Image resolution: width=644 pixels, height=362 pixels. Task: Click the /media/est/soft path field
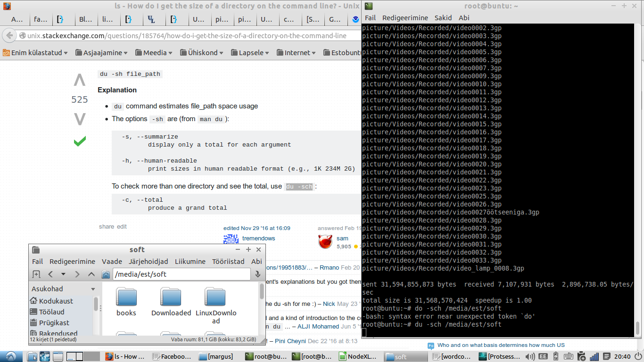click(x=181, y=274)
